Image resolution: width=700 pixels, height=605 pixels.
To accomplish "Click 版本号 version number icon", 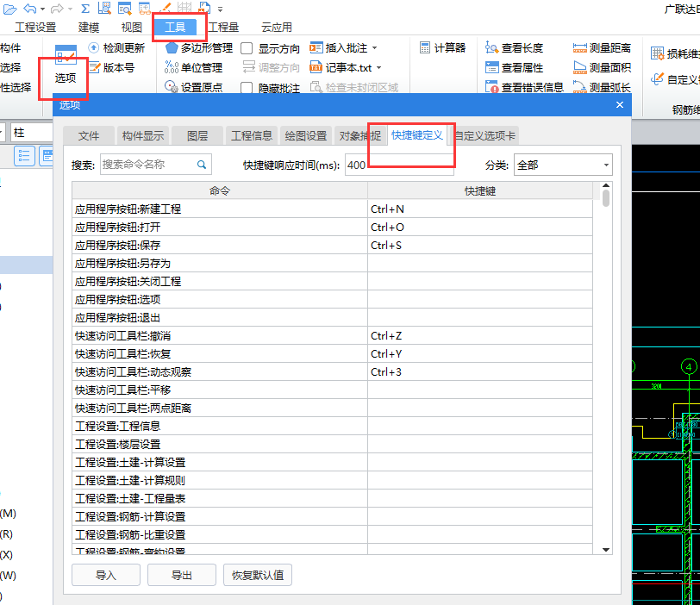I will [x=94, y=67].
